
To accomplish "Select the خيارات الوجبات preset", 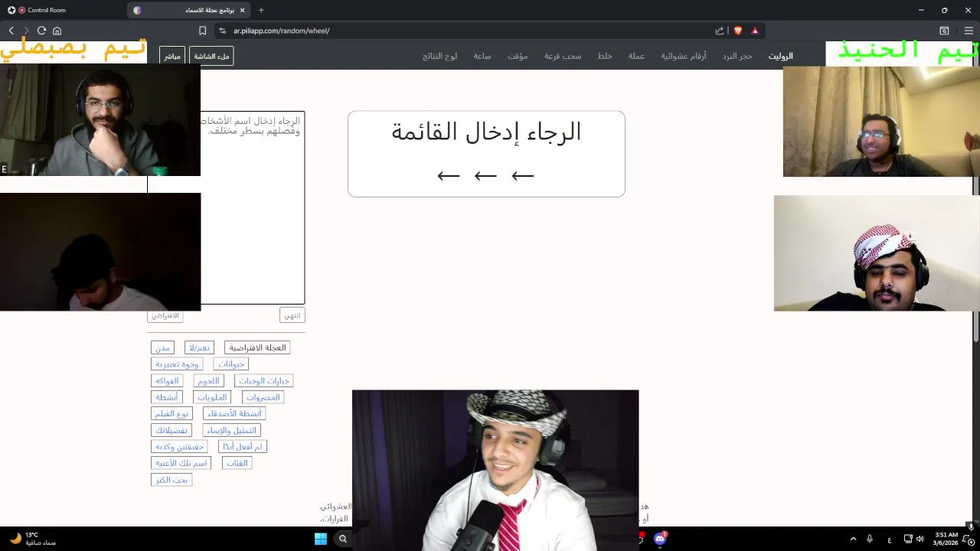I will point(264,380).
